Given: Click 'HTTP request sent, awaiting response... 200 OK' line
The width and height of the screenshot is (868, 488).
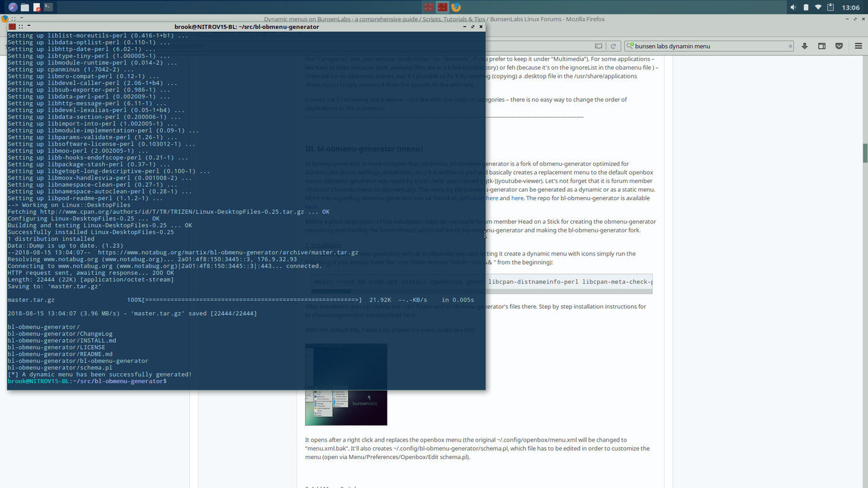Looking at the screenshot, I should tap(90, 273).
